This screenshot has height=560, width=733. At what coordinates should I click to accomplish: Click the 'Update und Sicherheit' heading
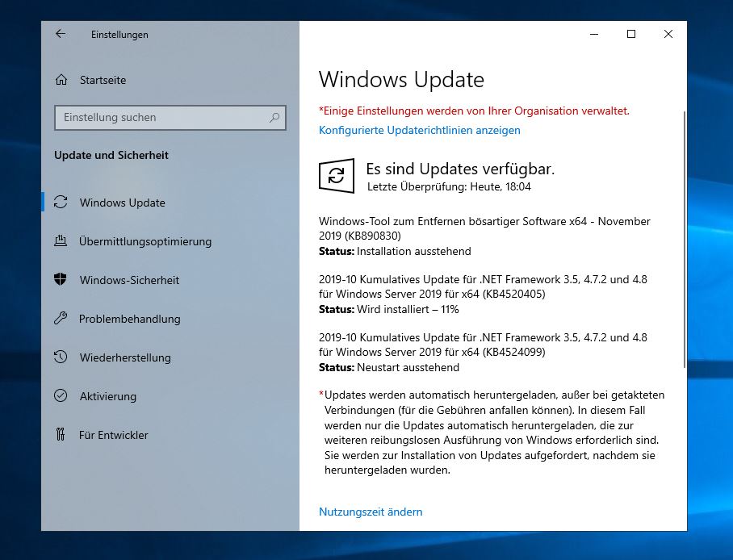point(111,155)
